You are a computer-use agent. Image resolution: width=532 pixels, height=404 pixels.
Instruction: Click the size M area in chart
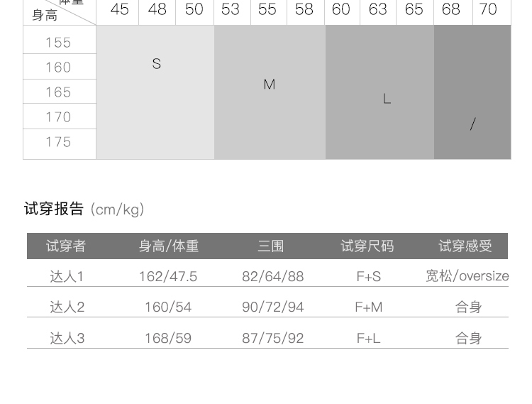(269, 84)
